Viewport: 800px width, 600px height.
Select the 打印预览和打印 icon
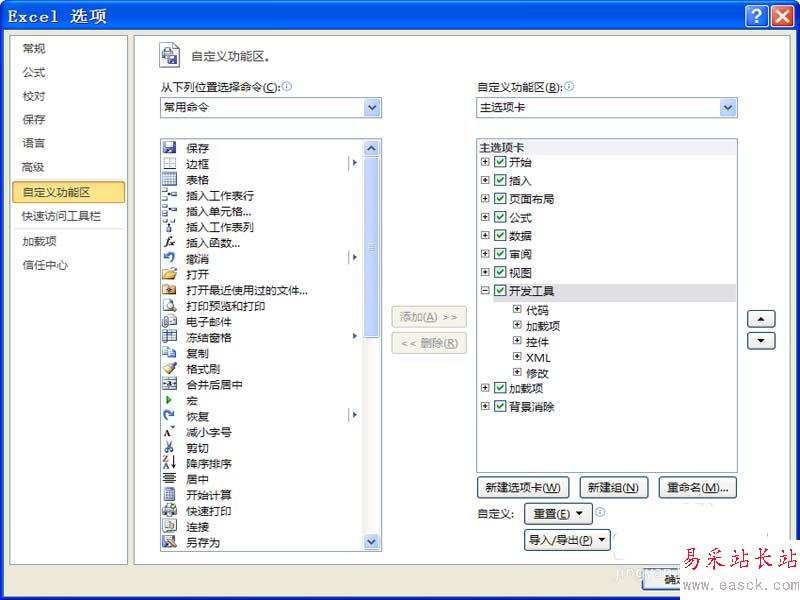tap(169, 306)
